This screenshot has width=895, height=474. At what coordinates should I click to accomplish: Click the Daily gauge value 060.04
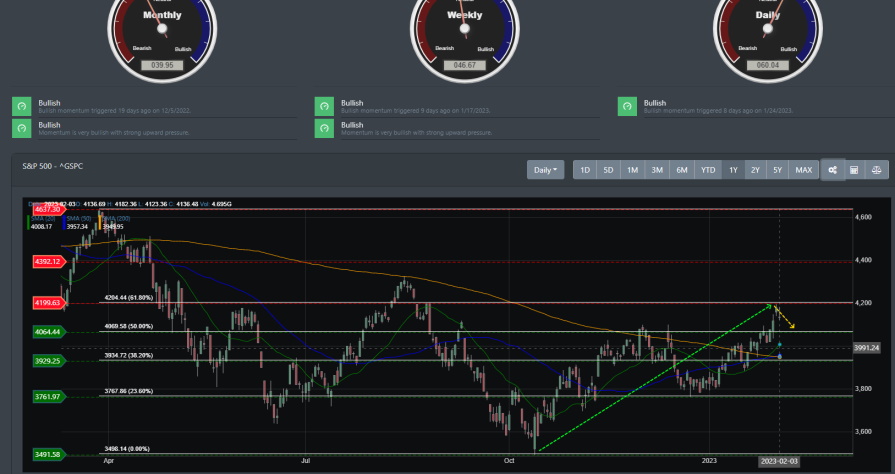[768, 65]
